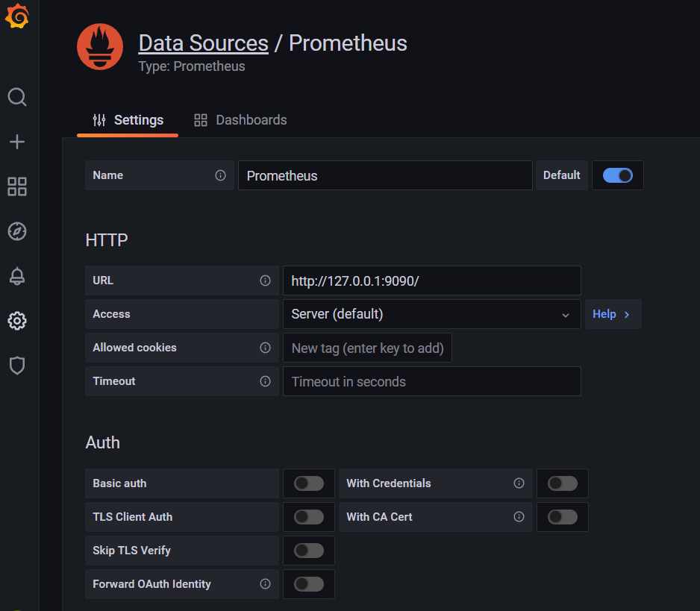Switch to the Settings tab
This screenshot has height=611, width=700.
[x=128, y=120]
